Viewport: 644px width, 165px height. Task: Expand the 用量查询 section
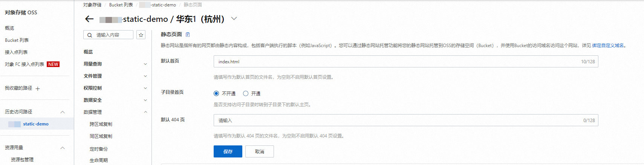click(x=145, y=64)
